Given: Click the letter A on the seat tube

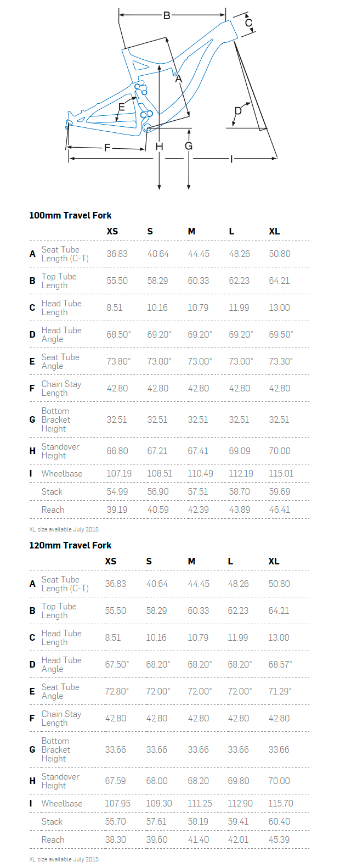Looking at the screenshot, I should pos(178,79).
